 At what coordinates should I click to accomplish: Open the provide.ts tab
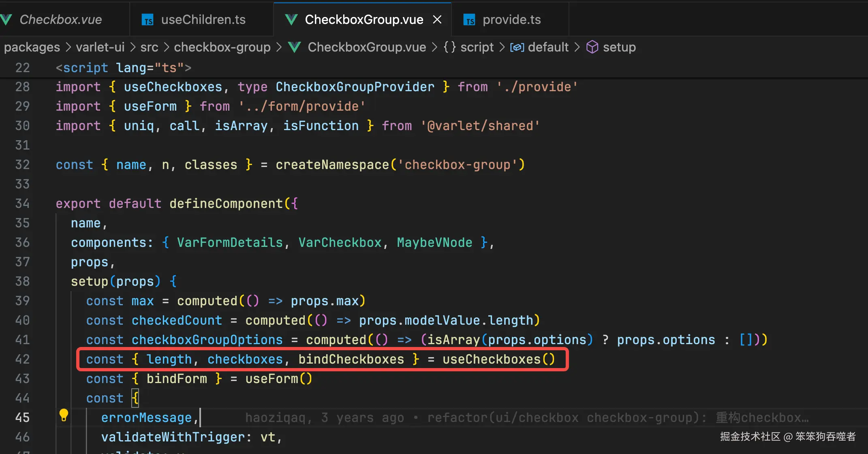[511, 19]
